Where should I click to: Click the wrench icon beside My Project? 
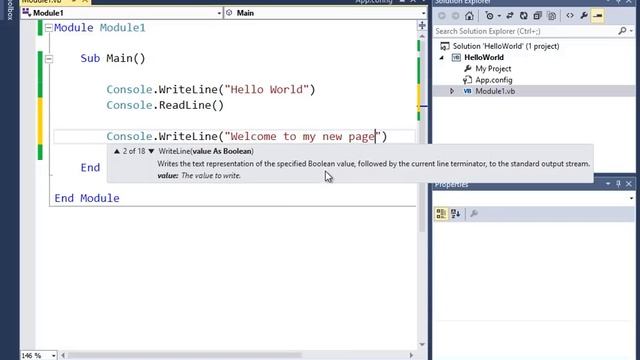pos(468,69)
